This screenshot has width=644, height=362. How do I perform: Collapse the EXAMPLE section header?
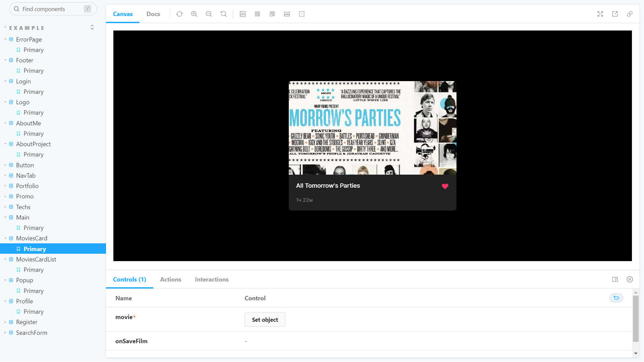(x=27, y=28)
